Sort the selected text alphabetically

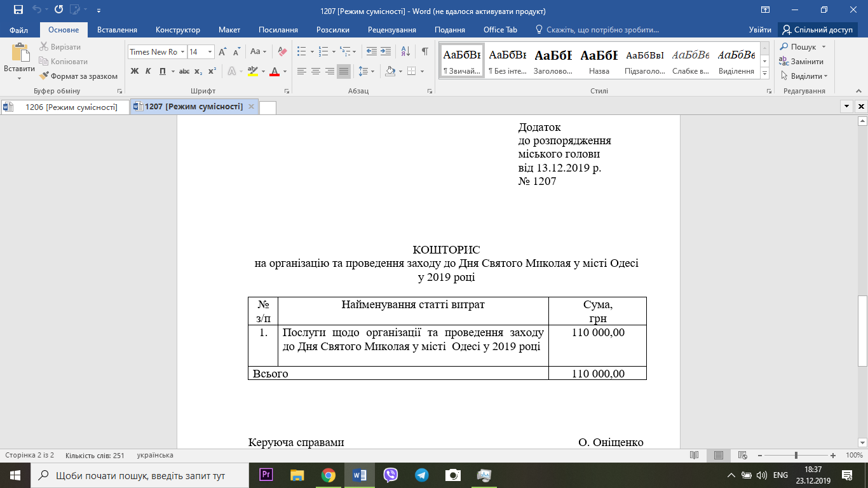[x=407, y=52]
